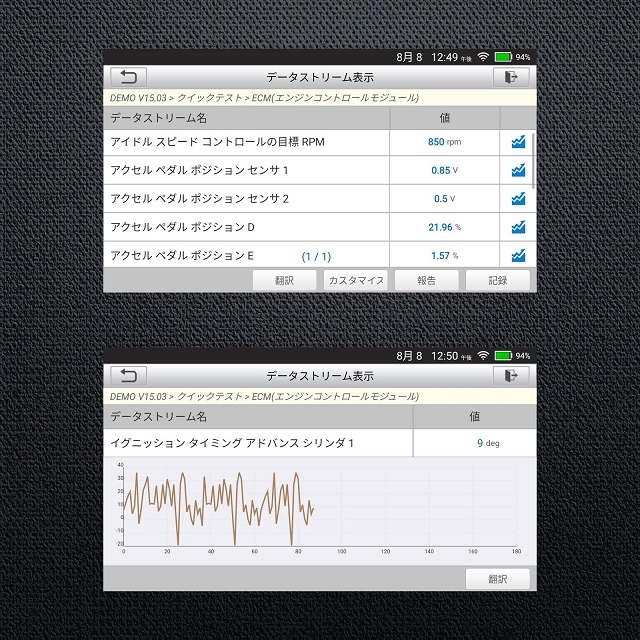The image size is (640, 640).
Task: Tap the exit icon in upper screen
Action: pyautogui.click(x=511, y=77)
